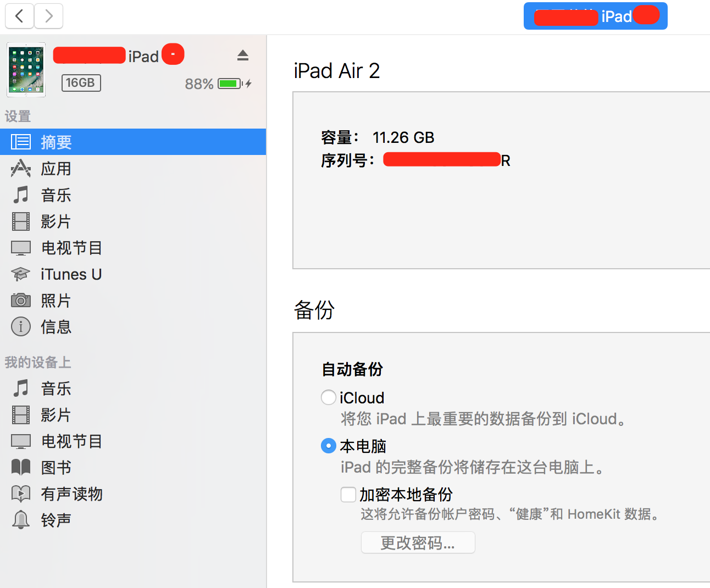Image resolution: width=710 pixels, height=588 pixels.
Task: Click the 铃声 bell icon
Action: (x=21, y=520)
